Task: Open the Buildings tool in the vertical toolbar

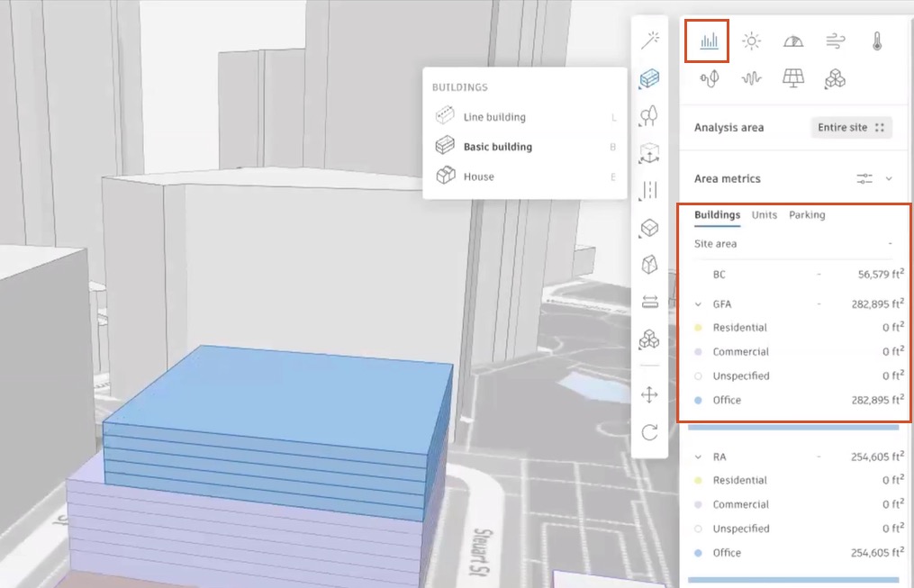Action: [x=649, y=78]
